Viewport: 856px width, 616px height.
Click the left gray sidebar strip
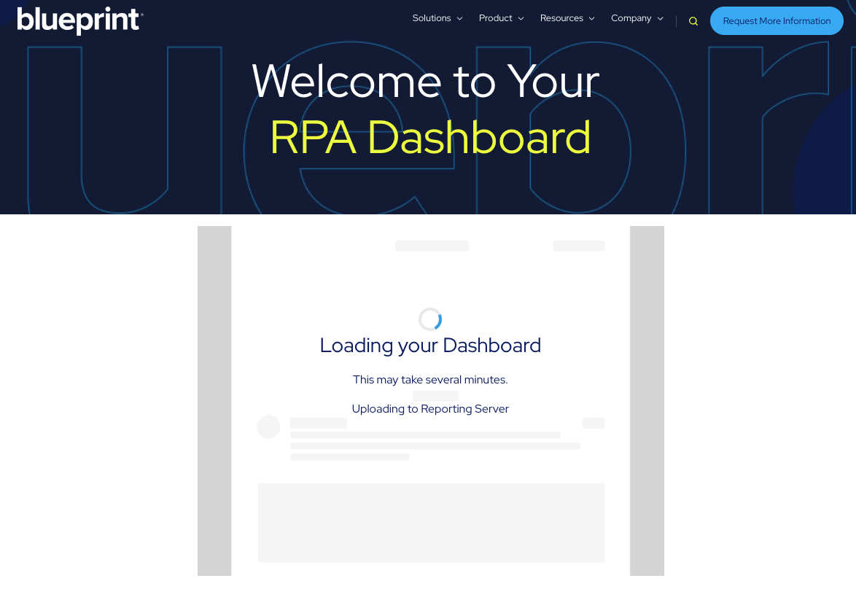(x=214, y=401)
